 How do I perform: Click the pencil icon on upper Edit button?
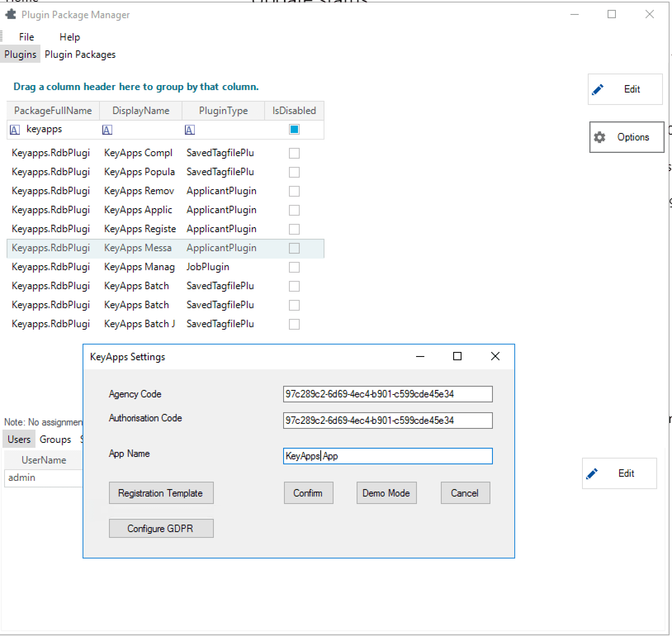coord(598,89)
